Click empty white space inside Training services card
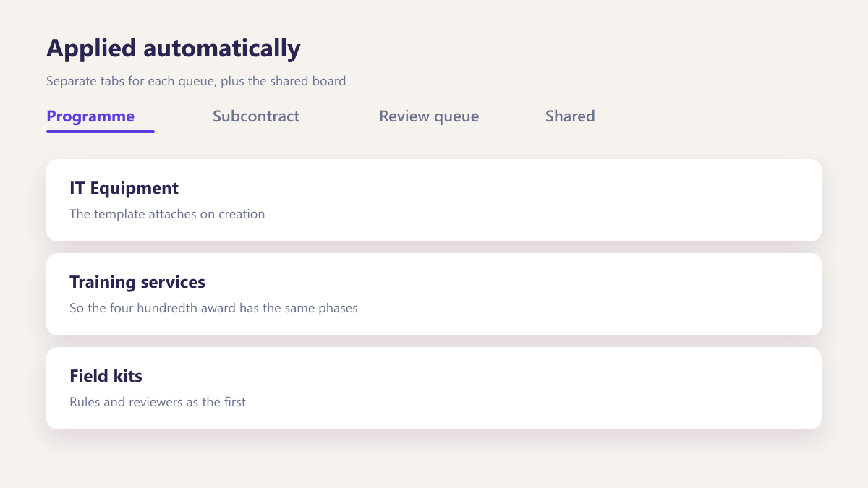 tap(579, 294)
